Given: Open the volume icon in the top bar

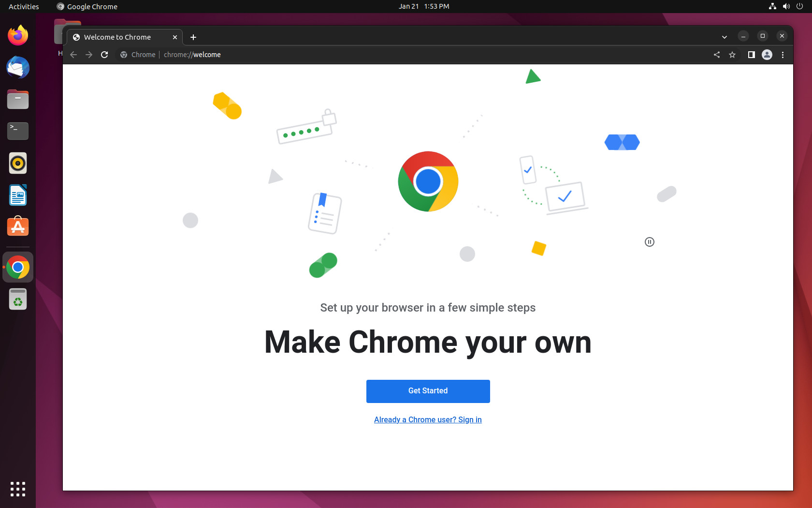Looking at the screenshot, I should point(786,6).
